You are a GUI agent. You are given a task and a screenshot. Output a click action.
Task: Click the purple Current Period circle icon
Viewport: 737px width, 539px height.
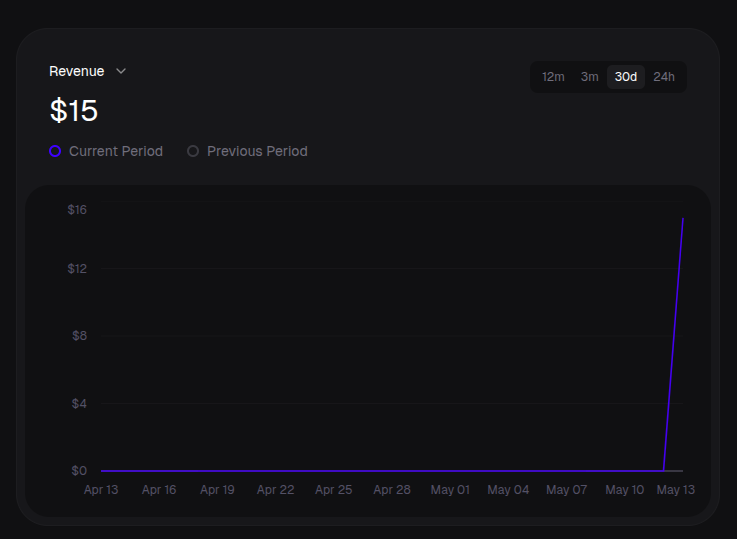coord(55,151)
